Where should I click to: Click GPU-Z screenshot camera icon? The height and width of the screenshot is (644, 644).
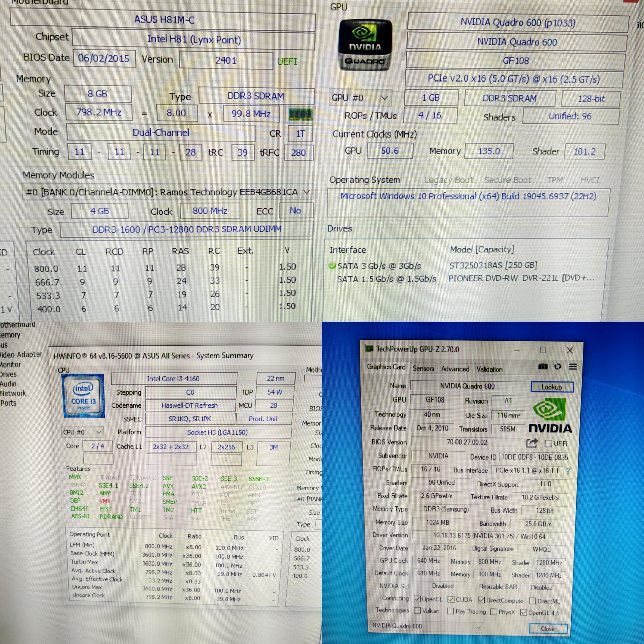(543, 367)
